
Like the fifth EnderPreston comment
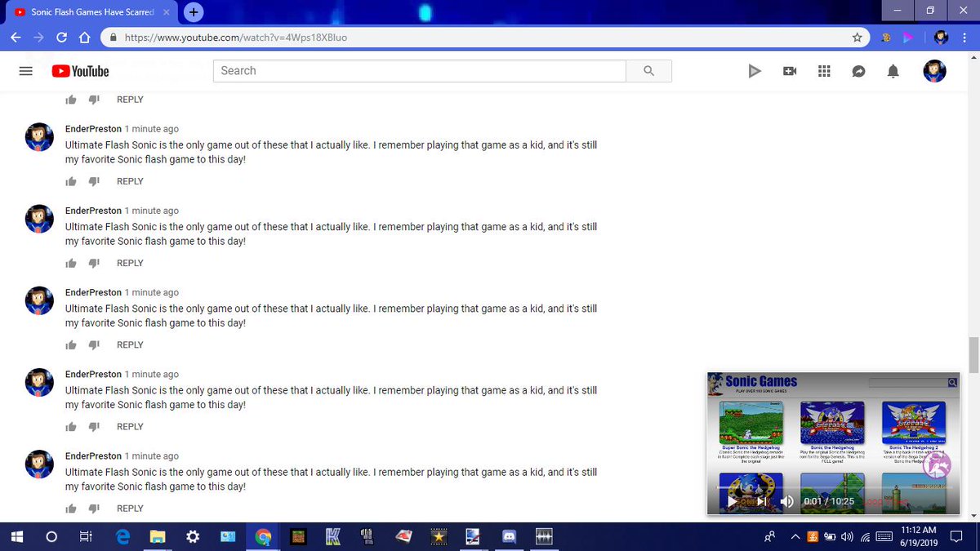coord(71,508)
